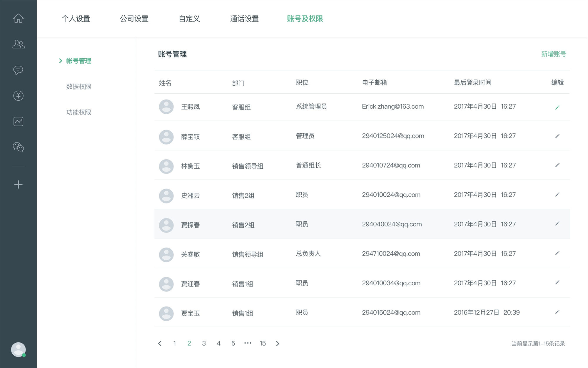Click 贾宝玉's avatar picture
The height and width of the screenshot is (368, 588).
pos(166,314)
